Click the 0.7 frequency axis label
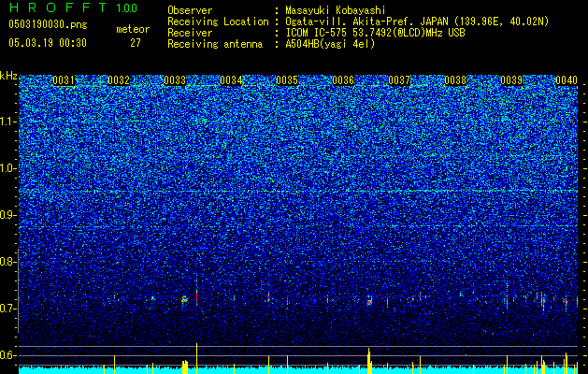 coord(8,309)
